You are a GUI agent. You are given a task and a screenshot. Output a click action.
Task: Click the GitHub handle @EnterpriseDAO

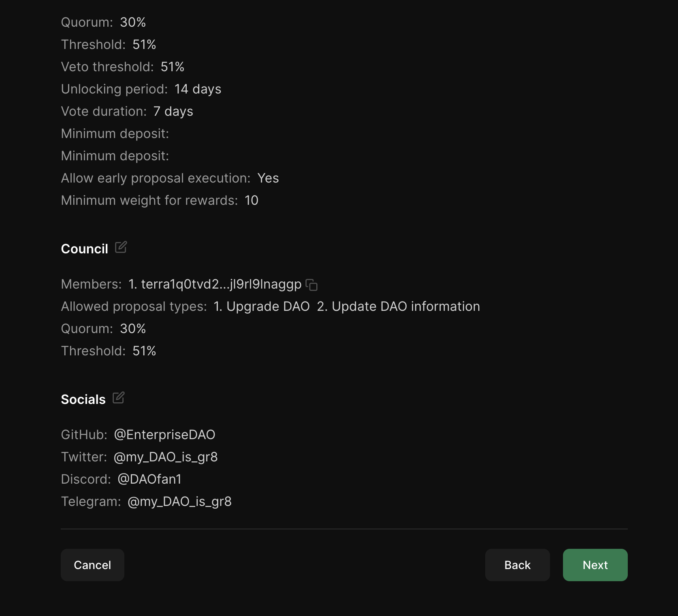(164, 435)
